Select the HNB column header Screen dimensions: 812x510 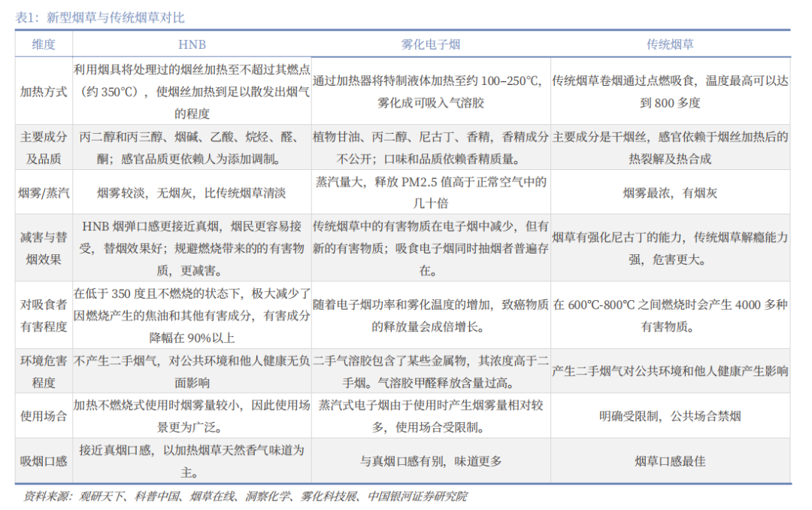(192, 45)
